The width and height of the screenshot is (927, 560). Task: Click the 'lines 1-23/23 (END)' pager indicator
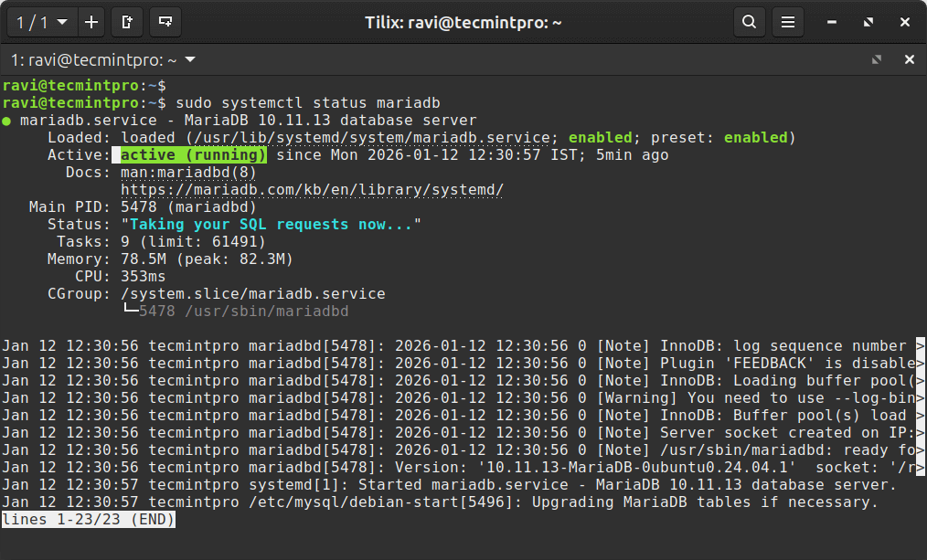[x=88, y=520]
